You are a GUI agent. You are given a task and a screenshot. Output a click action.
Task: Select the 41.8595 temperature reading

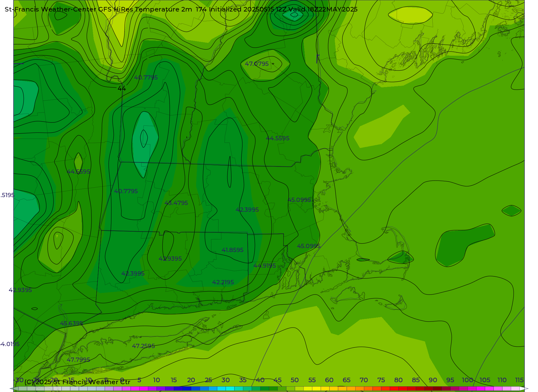click(233, 250)
